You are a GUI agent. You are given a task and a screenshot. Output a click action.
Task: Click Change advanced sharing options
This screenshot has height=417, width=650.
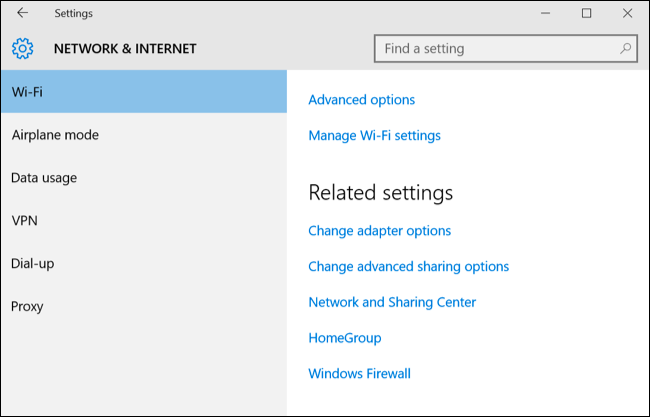click(x=408, y=267)
